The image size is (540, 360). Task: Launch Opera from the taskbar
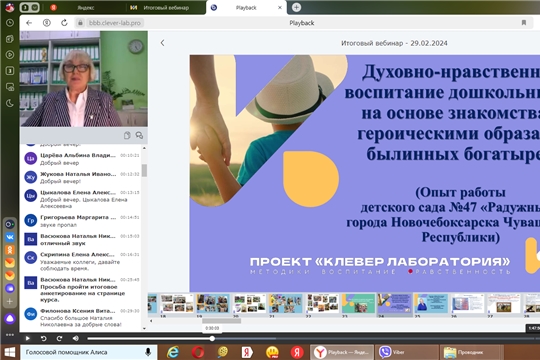point(198,352)
